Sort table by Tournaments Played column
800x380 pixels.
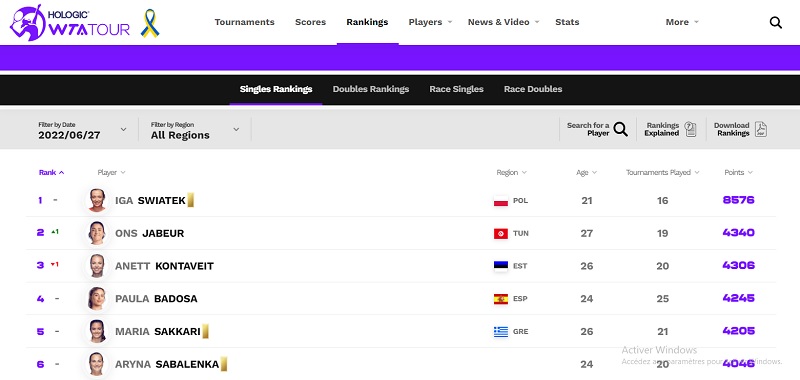point(662,172)
